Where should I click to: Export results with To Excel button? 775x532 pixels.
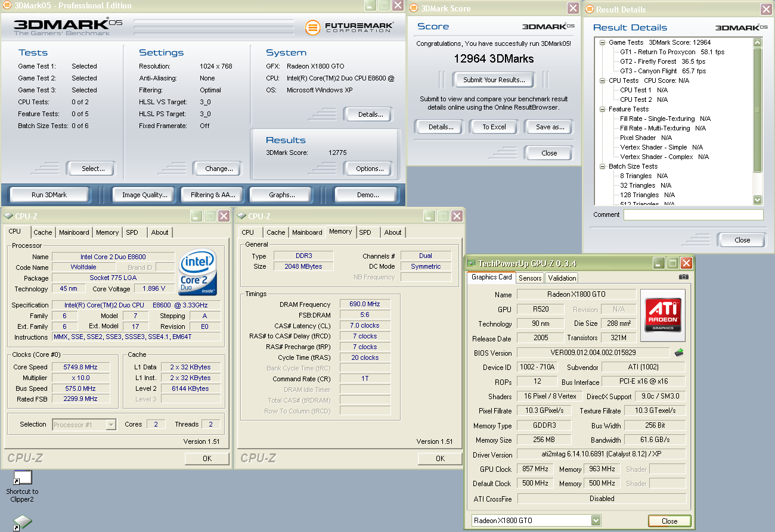494,127
